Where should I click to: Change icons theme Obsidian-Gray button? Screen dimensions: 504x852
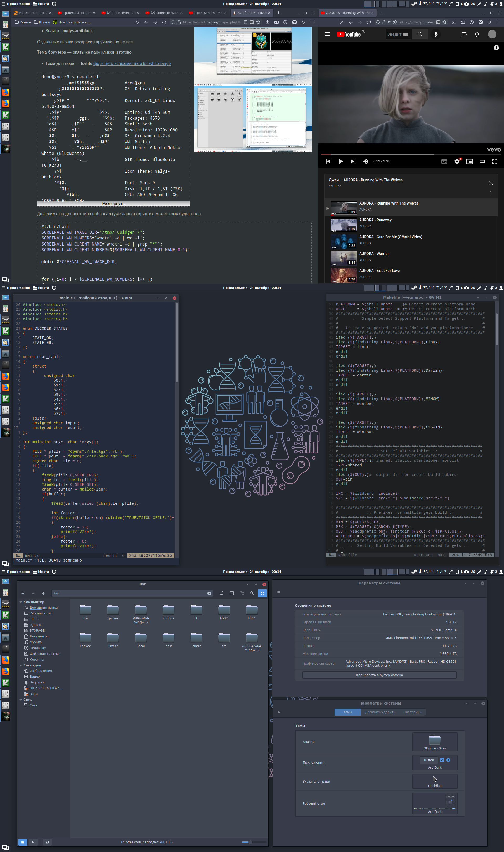coord(435,742)
